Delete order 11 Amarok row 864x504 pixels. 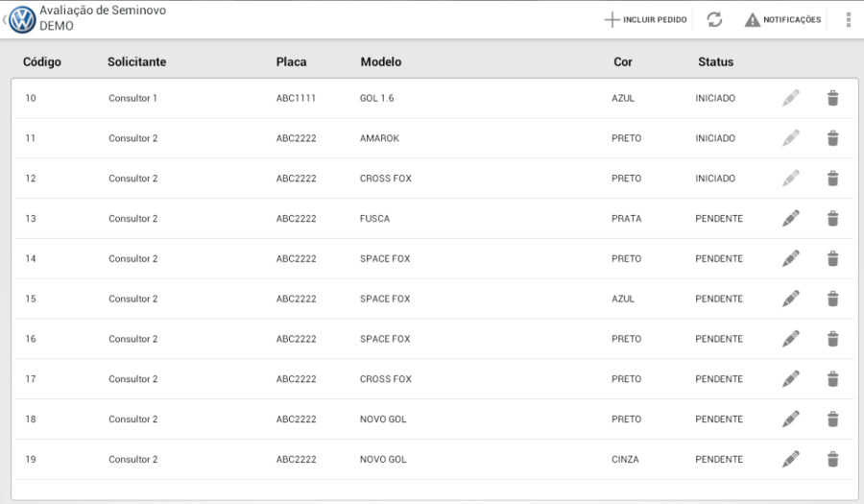(x=832, y=138)
